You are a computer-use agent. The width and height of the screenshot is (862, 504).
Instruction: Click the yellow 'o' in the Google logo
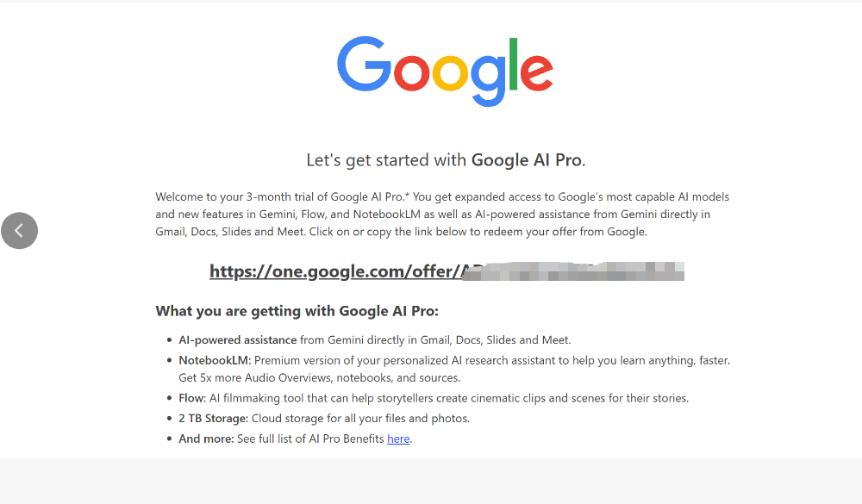click(x=450, y=72)
